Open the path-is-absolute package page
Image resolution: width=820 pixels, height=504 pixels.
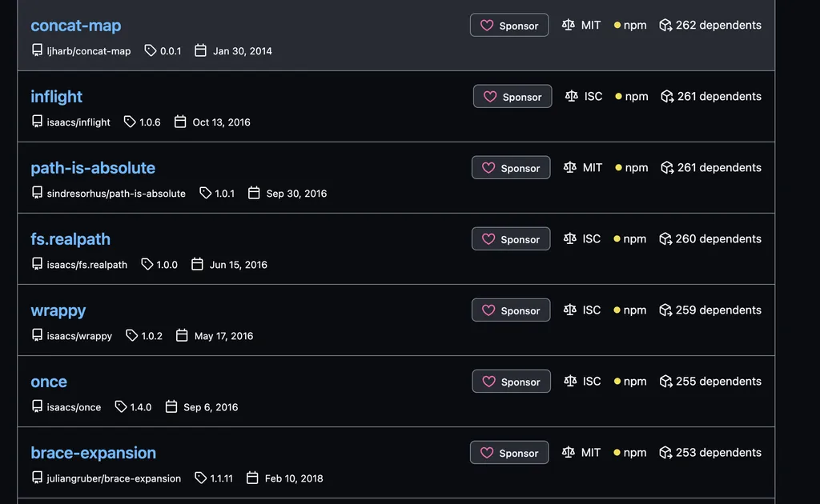[93, 168]
